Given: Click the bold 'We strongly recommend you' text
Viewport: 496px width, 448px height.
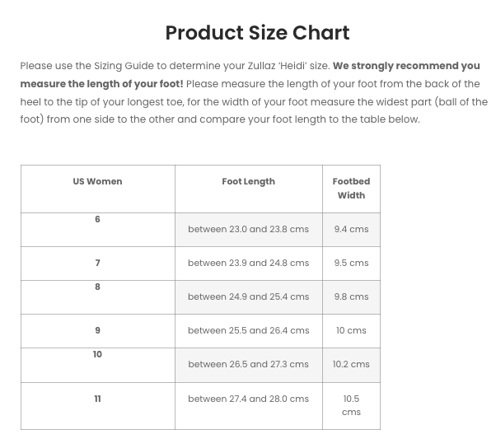Looking at the screenshot, I should [x=406, y=66].
